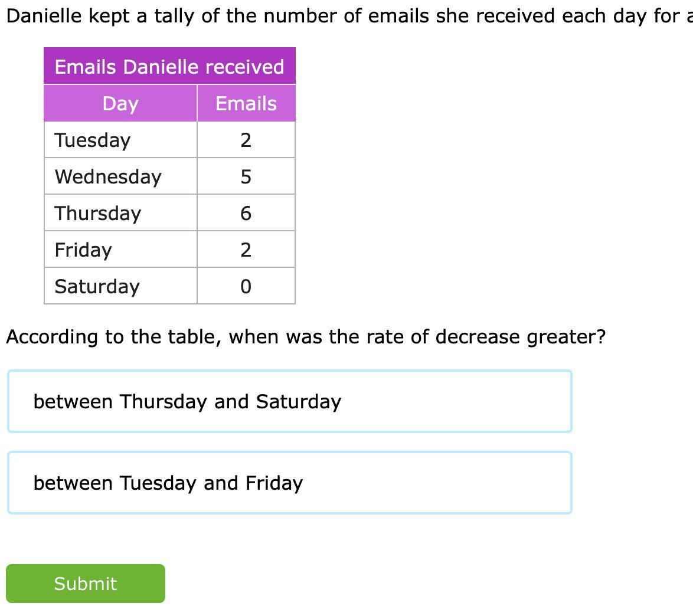Click Tuesday's email count of 2
693x616 pixels.
[x=246, y=140]
